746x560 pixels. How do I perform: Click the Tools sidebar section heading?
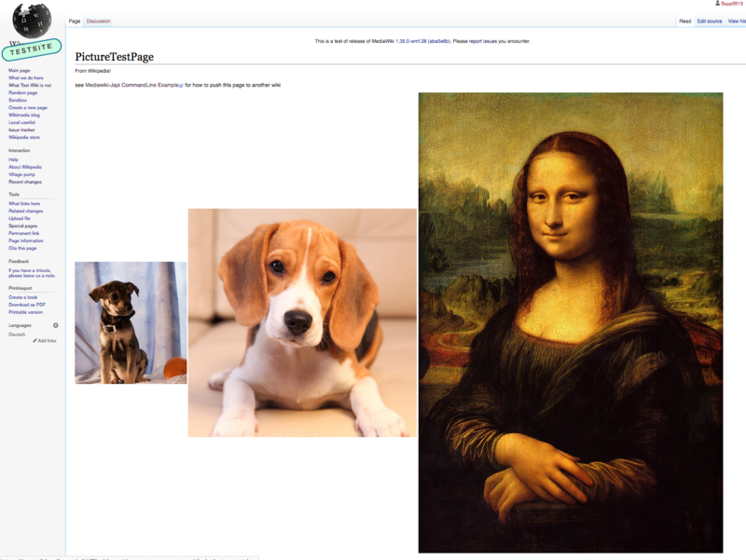(14, 195)
